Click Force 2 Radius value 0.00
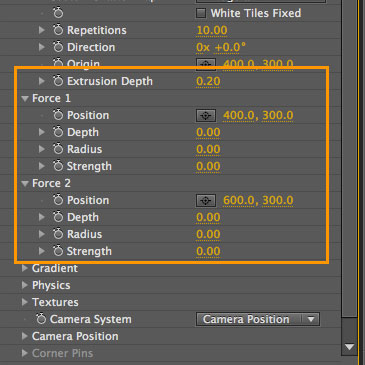365x365 pixels. tap(208, 234)
